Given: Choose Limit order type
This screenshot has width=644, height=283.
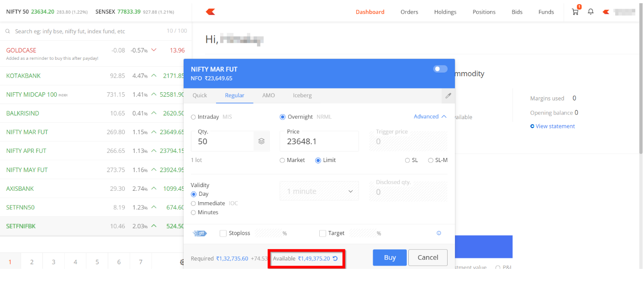Looking at the screenshot, I should (x=318, y=160).
